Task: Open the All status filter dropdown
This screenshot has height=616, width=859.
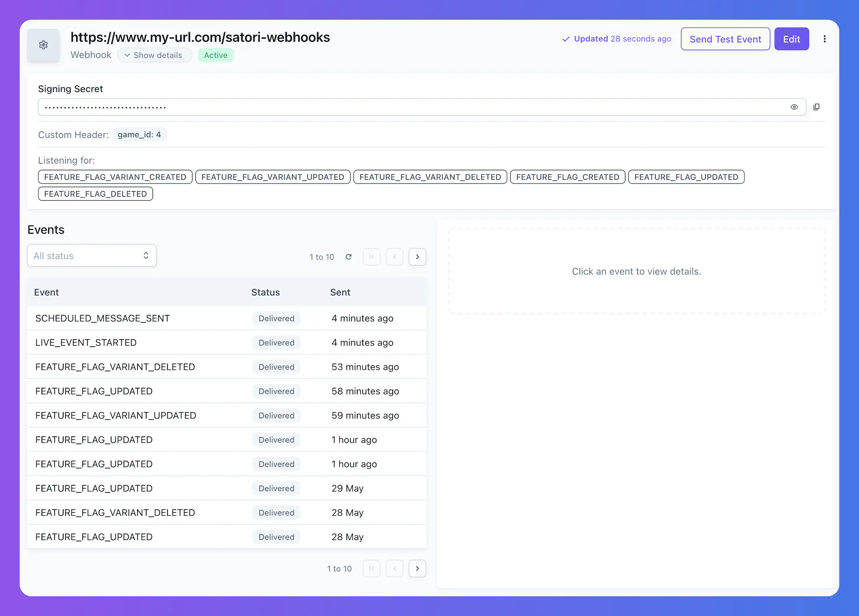Action: [x=92, y=255]
